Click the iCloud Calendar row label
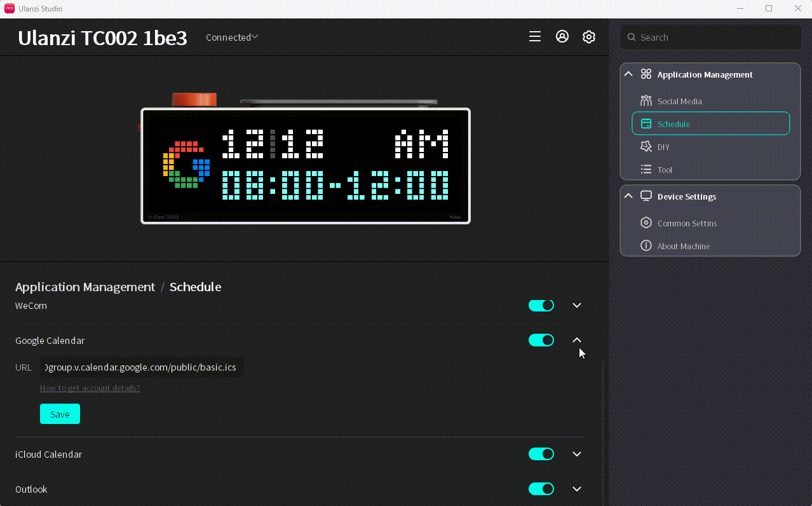Screen dimensions: 812x506 click(49, 455)
